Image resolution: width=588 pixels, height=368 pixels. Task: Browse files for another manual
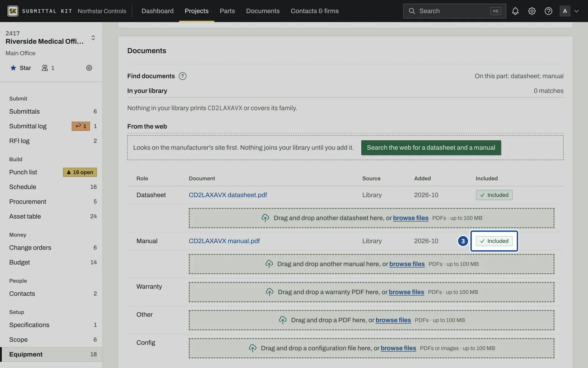pyautogui.click(x=407, y=264)
